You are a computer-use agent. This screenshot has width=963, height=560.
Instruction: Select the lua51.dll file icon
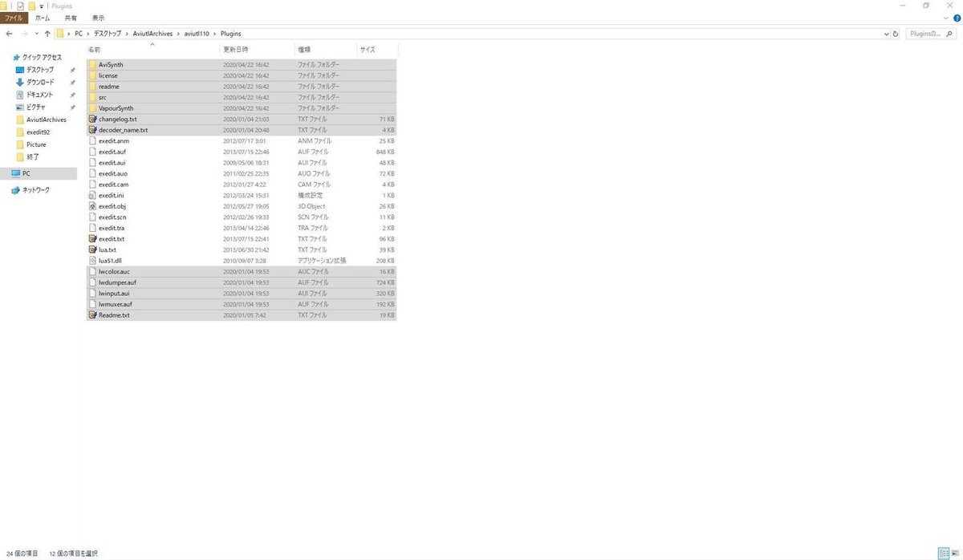pyautogui.click(x=92, y=261)
